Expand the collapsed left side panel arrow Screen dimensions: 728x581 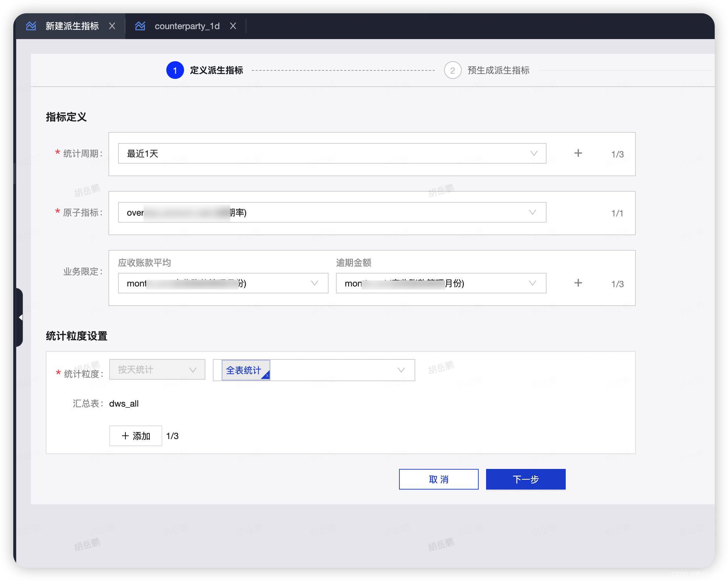click(x=20, y=317)
